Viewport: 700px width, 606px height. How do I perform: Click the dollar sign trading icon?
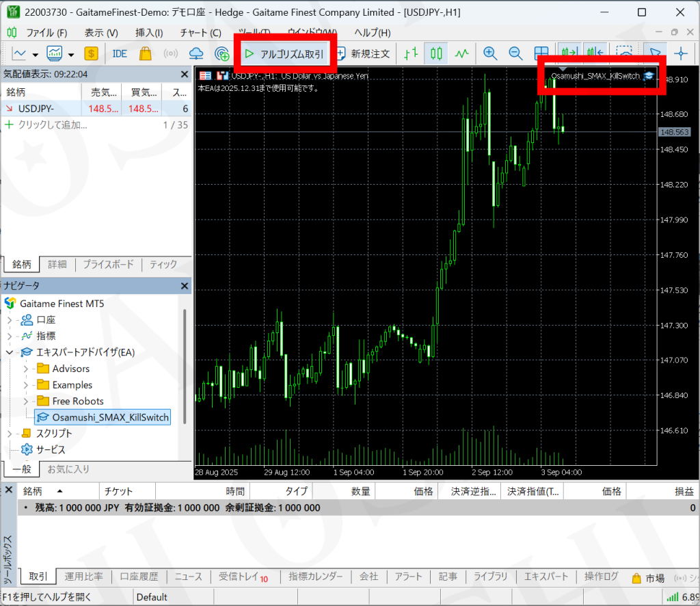point(91,53)
